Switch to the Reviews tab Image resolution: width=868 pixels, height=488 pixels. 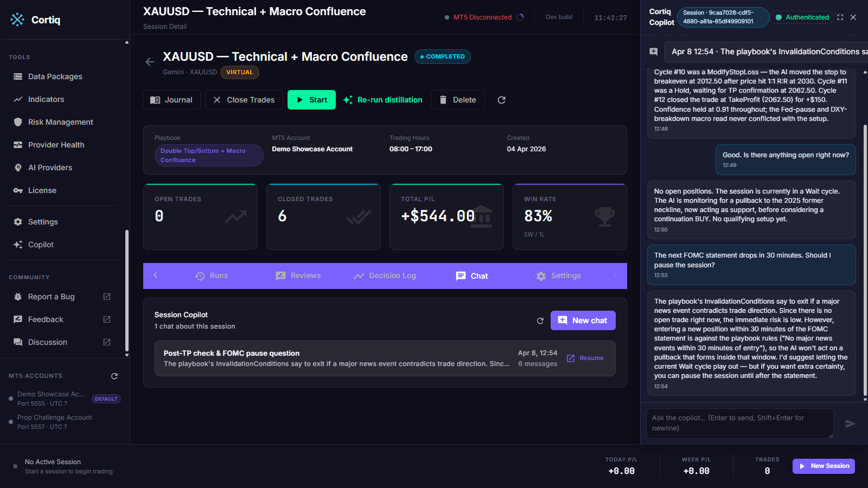coord(298,275)
